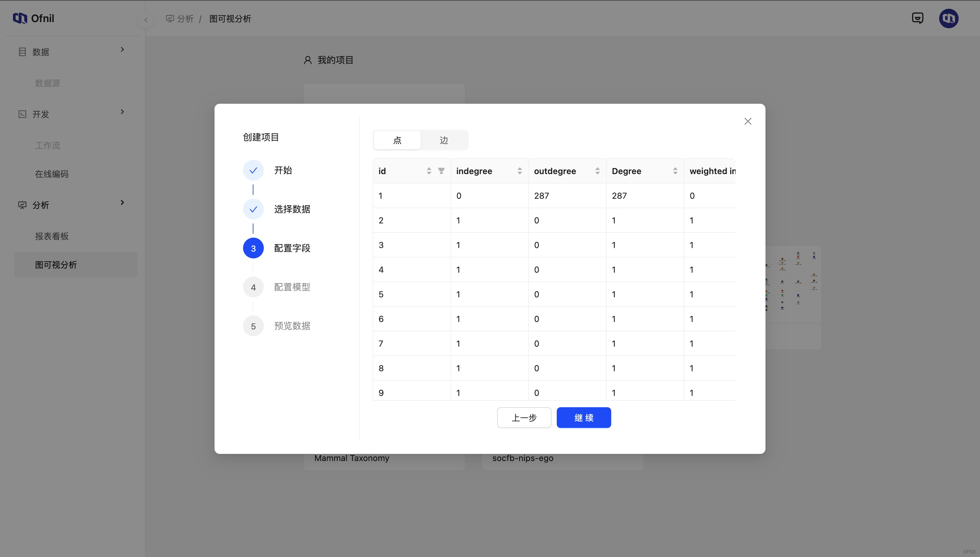Click the id column filter icon
980x557 pixels.
point(441,171)
